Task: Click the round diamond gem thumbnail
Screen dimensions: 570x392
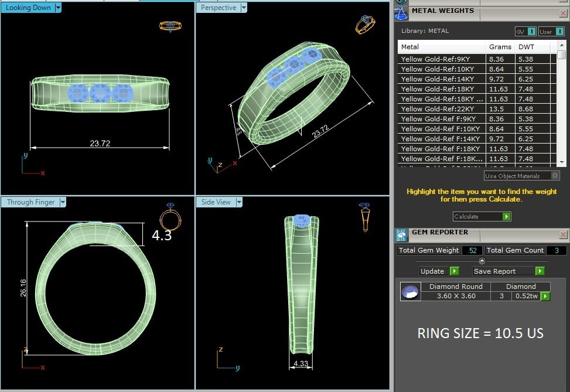Action: pos(410,291)
